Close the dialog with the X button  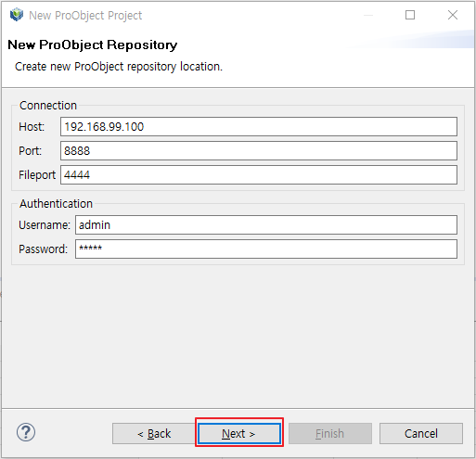point(453,15)
